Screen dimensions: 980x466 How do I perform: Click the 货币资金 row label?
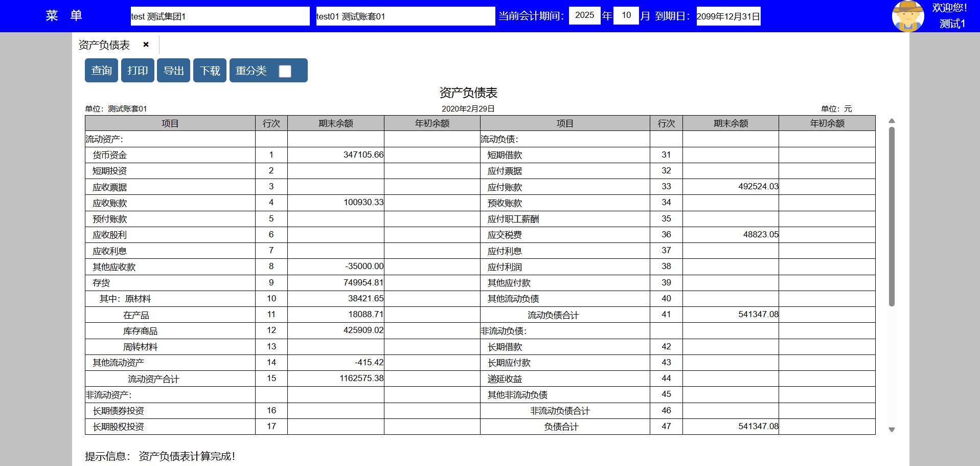[x=109, y=155]
